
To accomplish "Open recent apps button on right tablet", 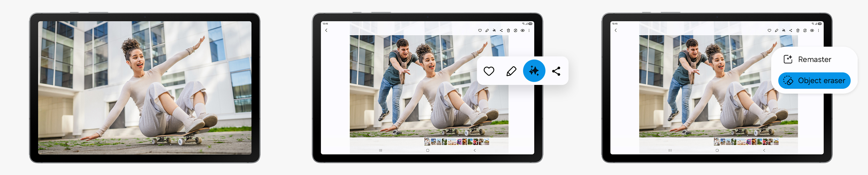I will coord(670,150).
